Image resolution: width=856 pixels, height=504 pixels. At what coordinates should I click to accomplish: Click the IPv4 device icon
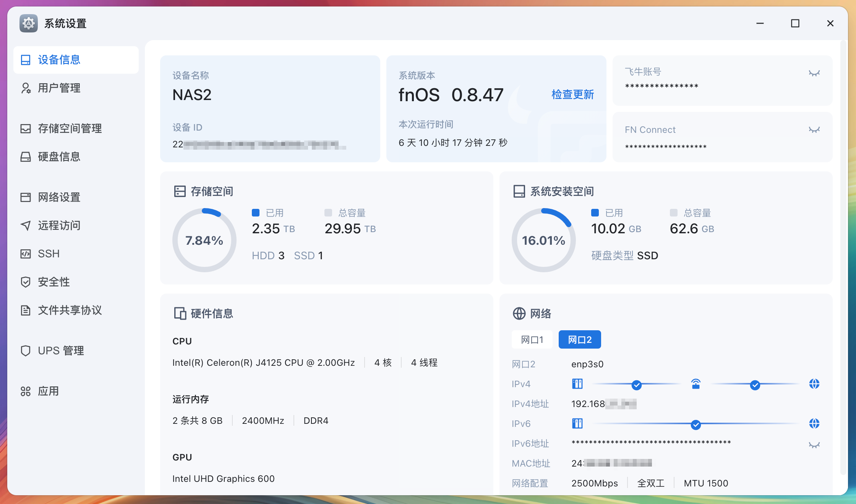[x=577, y=384]
